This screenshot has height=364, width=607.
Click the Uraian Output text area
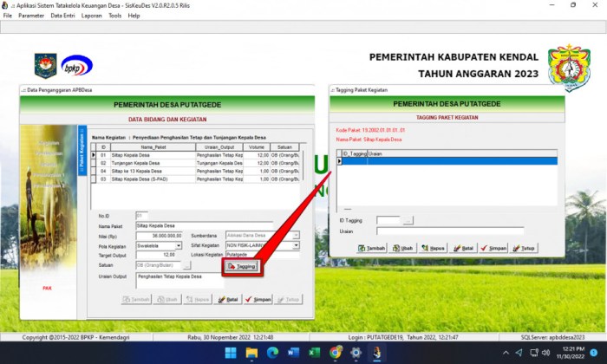pyautogui.click(x=180, y=281)
